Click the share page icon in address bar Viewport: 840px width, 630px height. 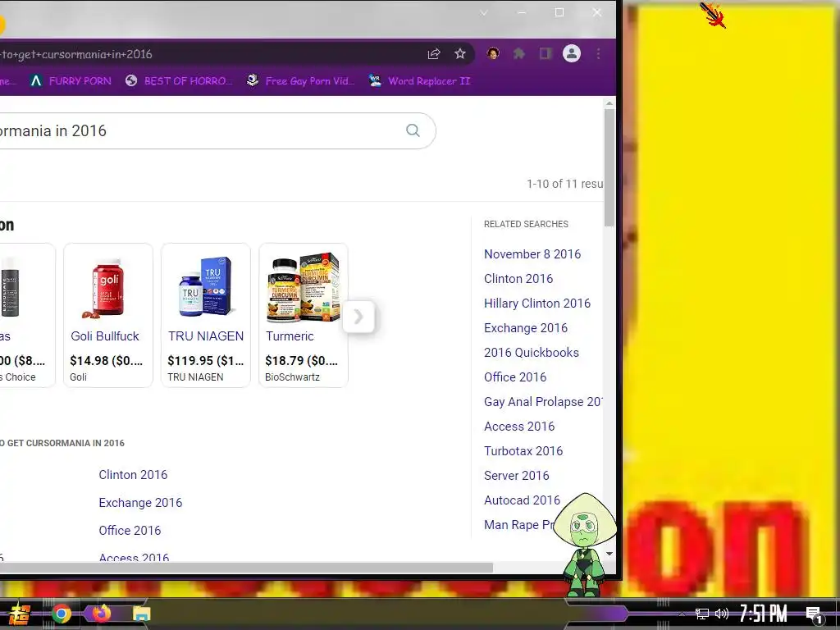434,53
